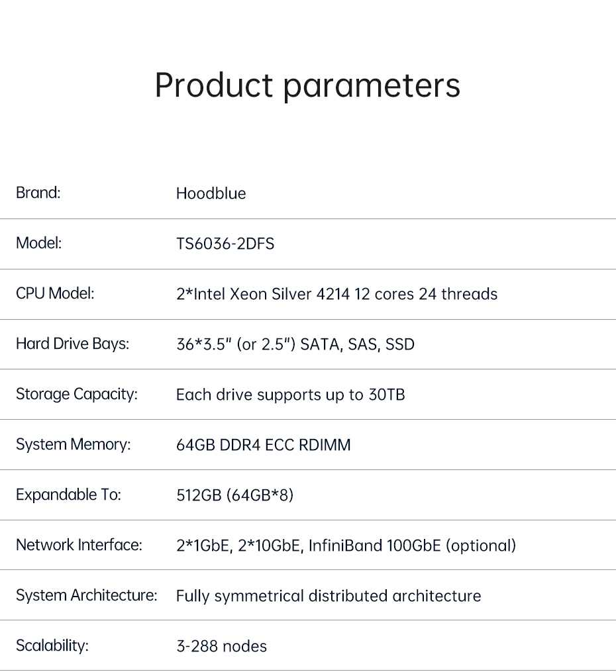Click the "CPU Model:" label
The width and height of the screenshot is (616, 672).
click(55, 293)
